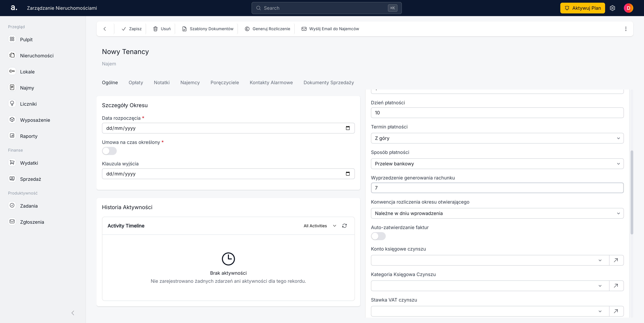Open linked record for Kategoria Księgowa Czynszu
Screen dimensions: 644x323
616,286
